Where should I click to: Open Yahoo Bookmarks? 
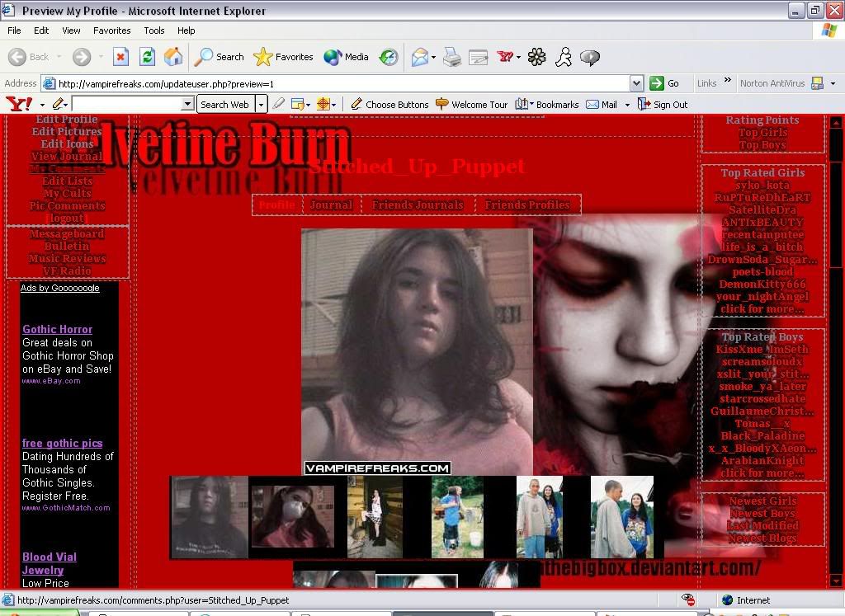(x=546, y=105)
